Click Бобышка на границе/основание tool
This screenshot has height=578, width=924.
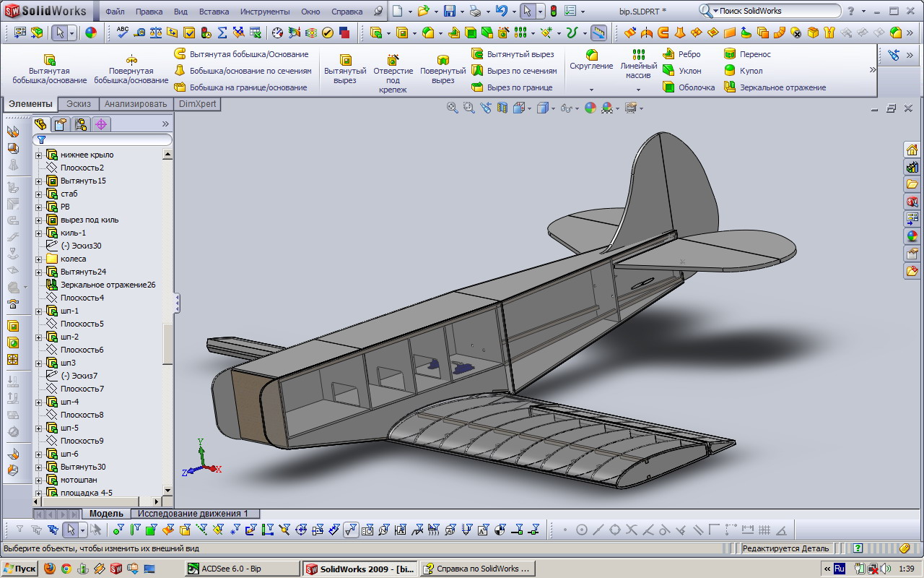tap(240, 87)
